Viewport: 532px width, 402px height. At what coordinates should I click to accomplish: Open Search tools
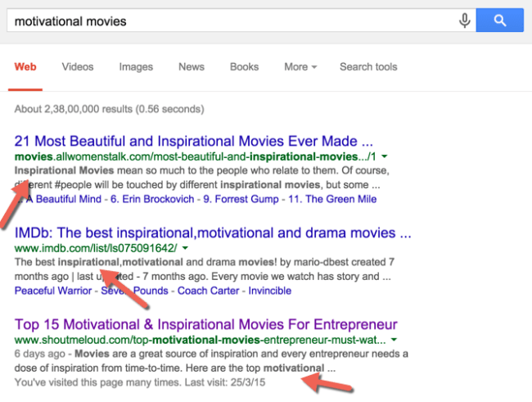pyautogui.click(x=368, y=67)
